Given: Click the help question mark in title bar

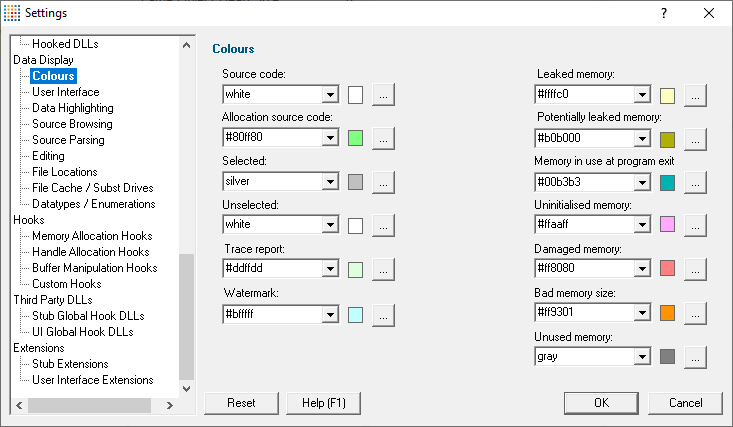Looking at the screenshot, I should (x=664, y=13).
